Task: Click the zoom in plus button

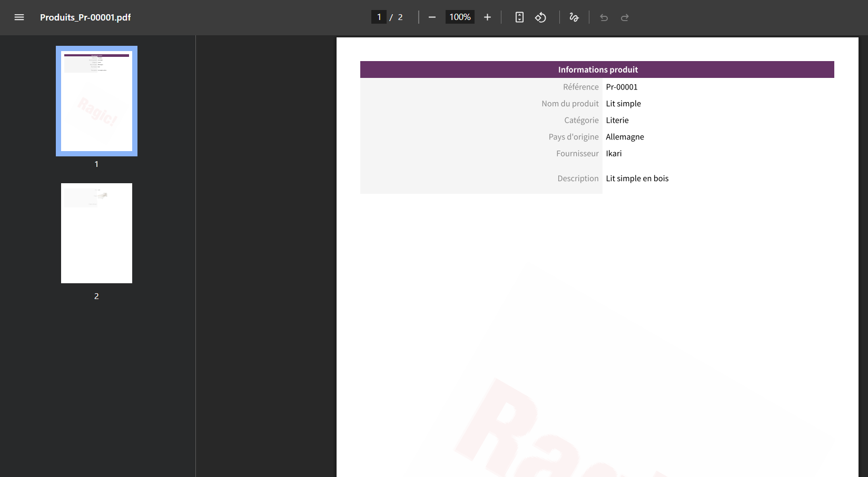Action: click(x=487, y=17)
